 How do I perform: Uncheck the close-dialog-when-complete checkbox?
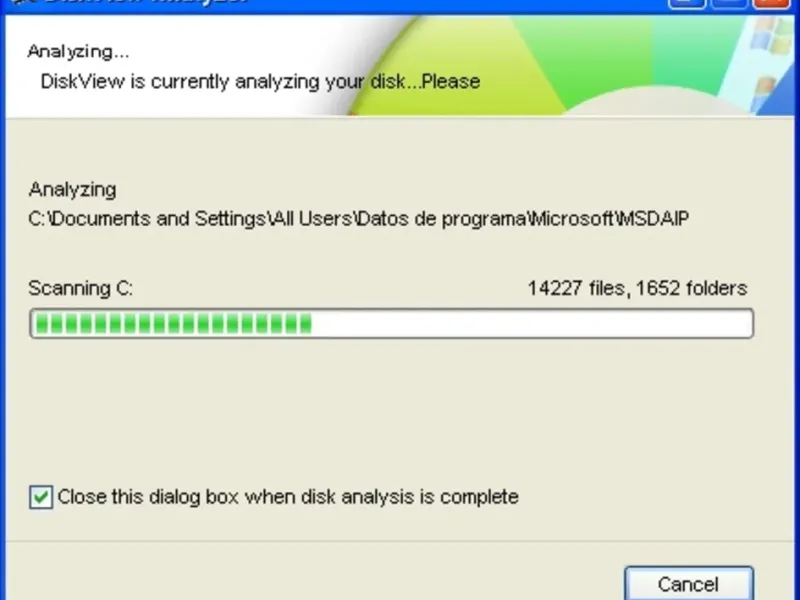click(41, 497)
